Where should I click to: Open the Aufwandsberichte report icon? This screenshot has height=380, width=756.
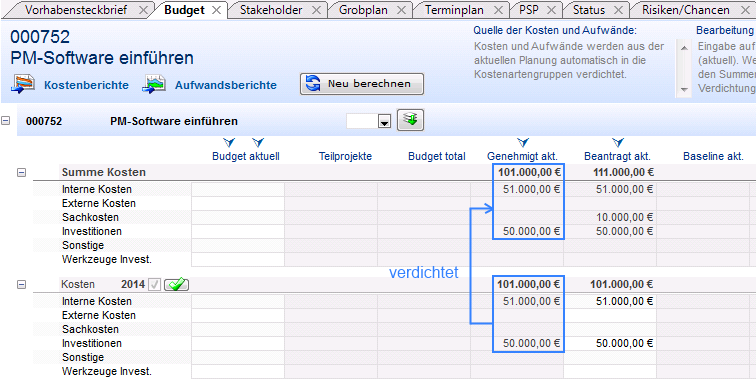pos(154,84)
